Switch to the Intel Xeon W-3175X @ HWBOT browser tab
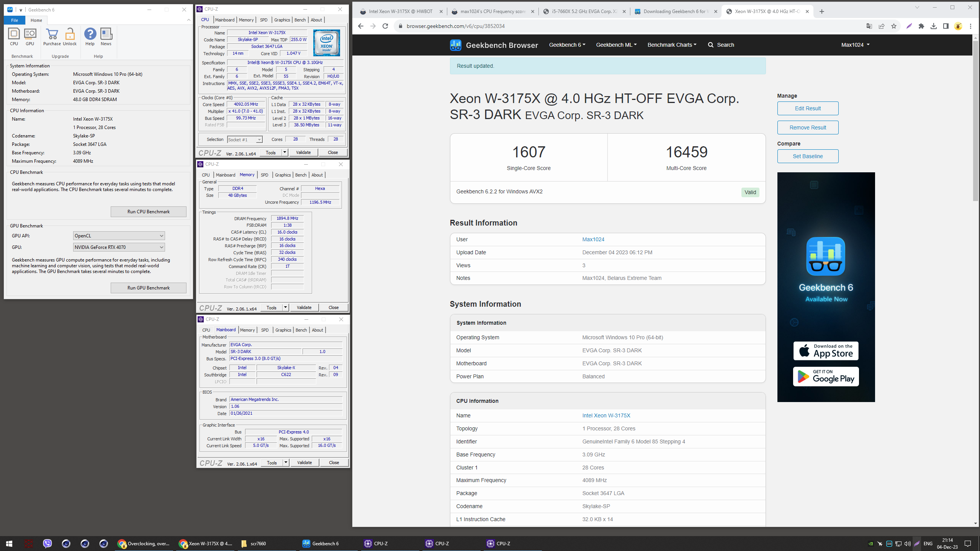 [x=400, y=11]
